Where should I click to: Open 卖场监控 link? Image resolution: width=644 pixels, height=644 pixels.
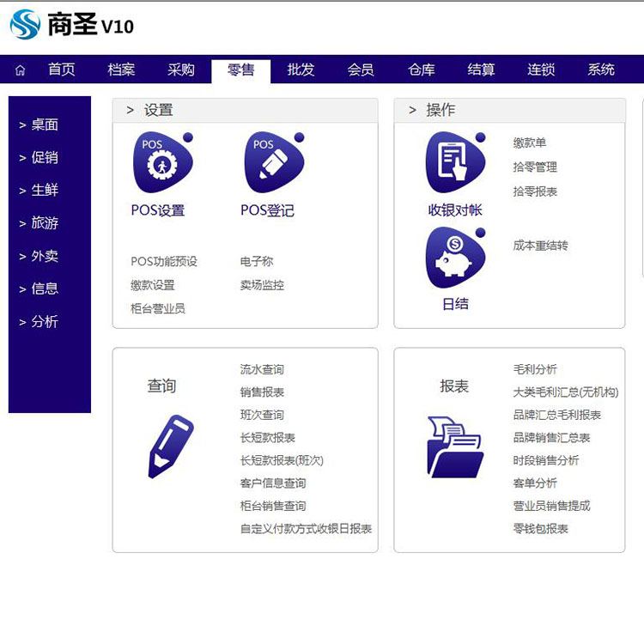pos(262,285)
